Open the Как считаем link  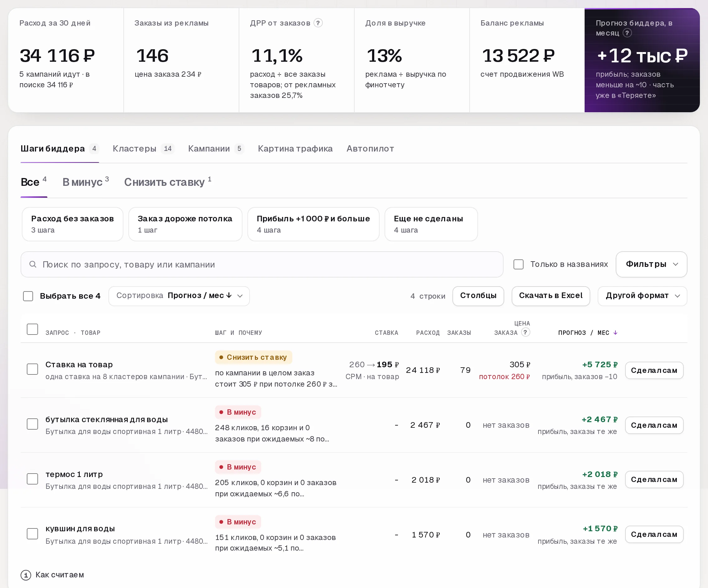pyautogui.click(x=60, y=575)
